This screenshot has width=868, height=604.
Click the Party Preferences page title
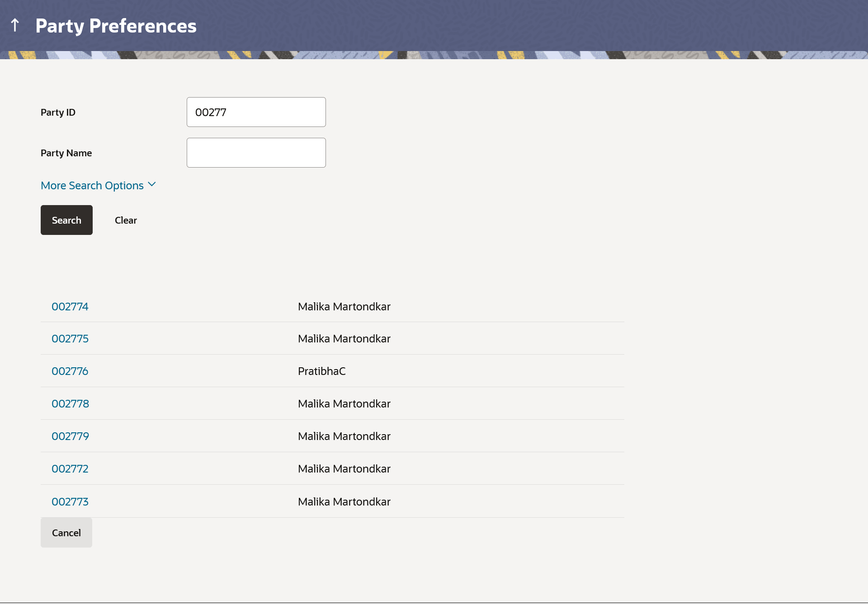pos(116,26)
